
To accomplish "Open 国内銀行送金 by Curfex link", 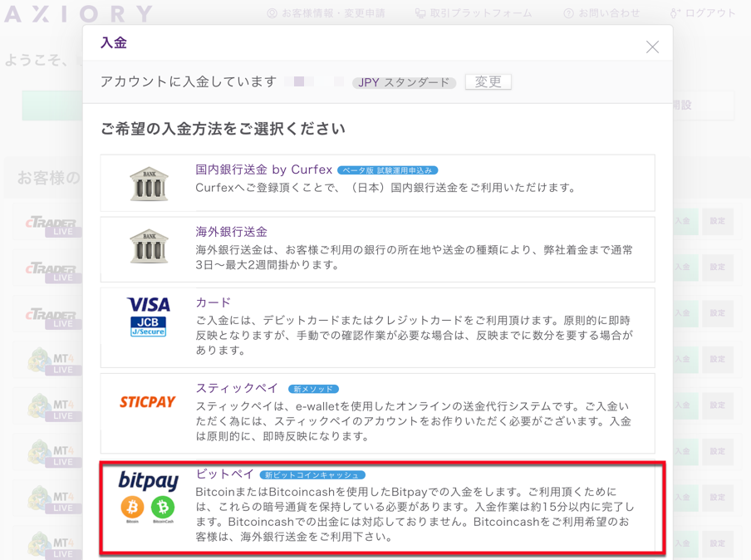I will point(263,169).
